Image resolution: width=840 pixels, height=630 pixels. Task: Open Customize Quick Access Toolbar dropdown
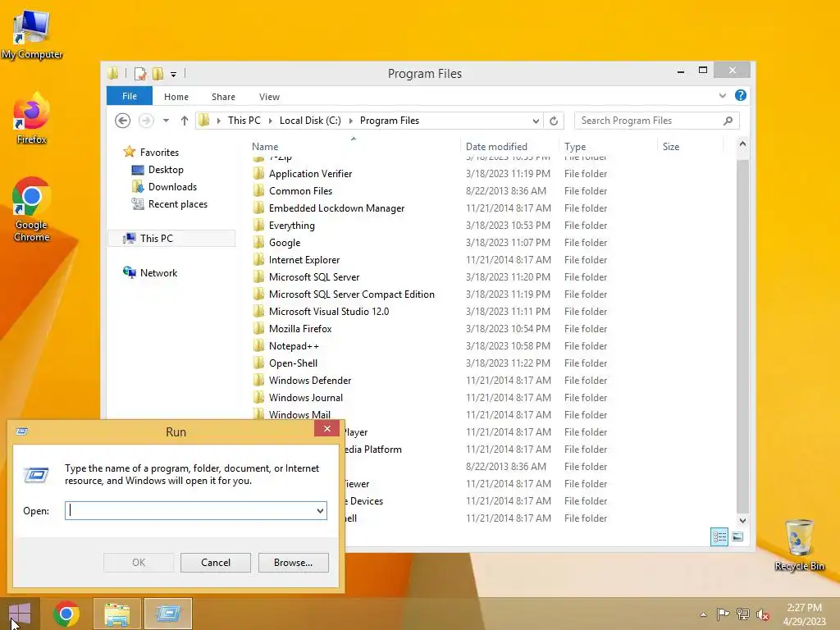(x=174, y=74)
